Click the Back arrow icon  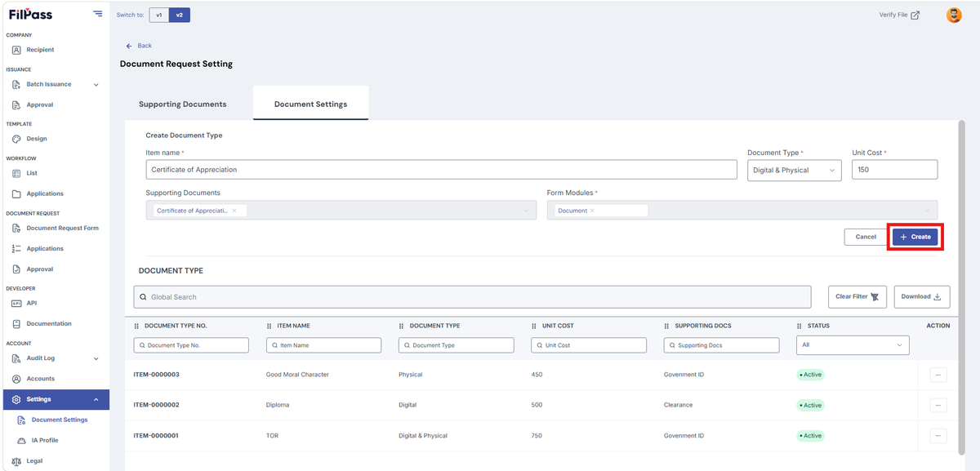point(129,46)
